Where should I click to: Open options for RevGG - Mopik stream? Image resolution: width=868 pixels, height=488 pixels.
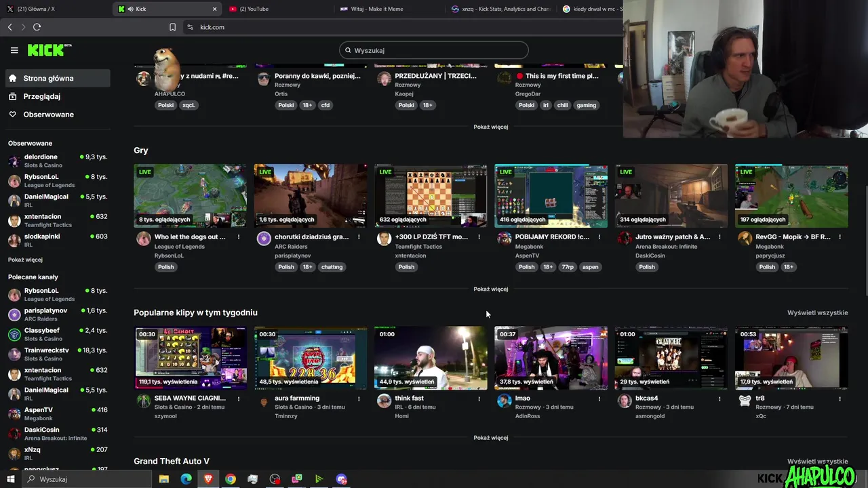pos(840,237)
